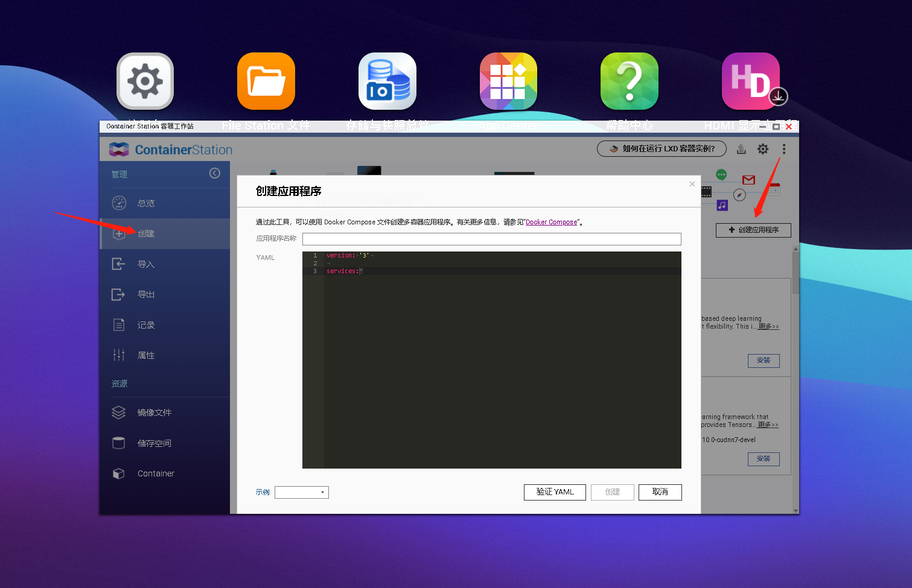This screenshot has width=912, height=588.
Task: Open File Station desktop icon
Action: pos(266,81)
